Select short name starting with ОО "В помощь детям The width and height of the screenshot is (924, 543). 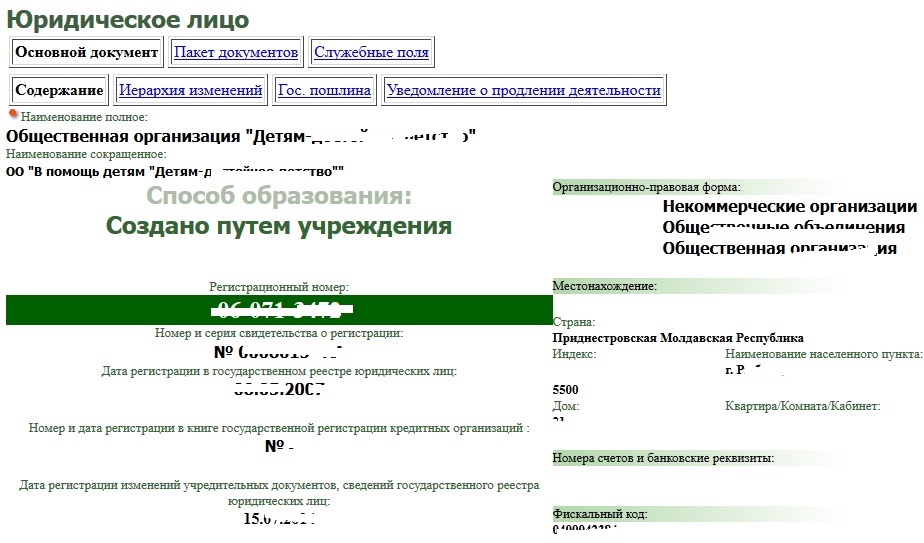174,172
